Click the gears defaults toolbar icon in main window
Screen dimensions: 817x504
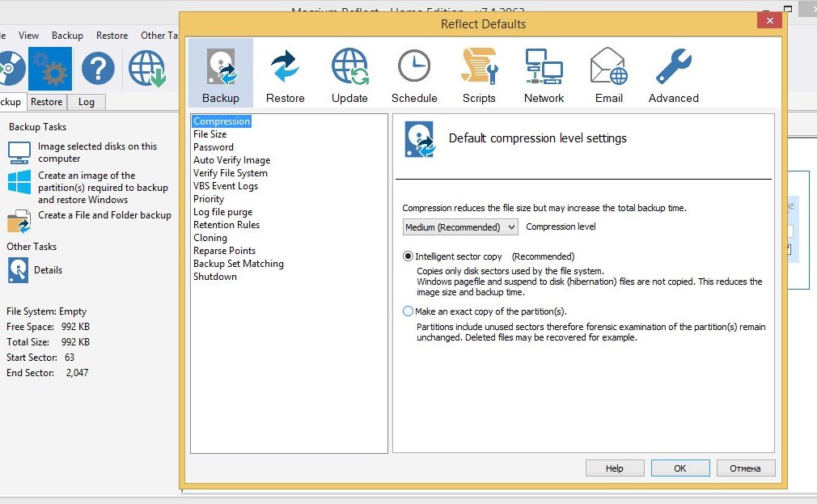click(50, 69)
